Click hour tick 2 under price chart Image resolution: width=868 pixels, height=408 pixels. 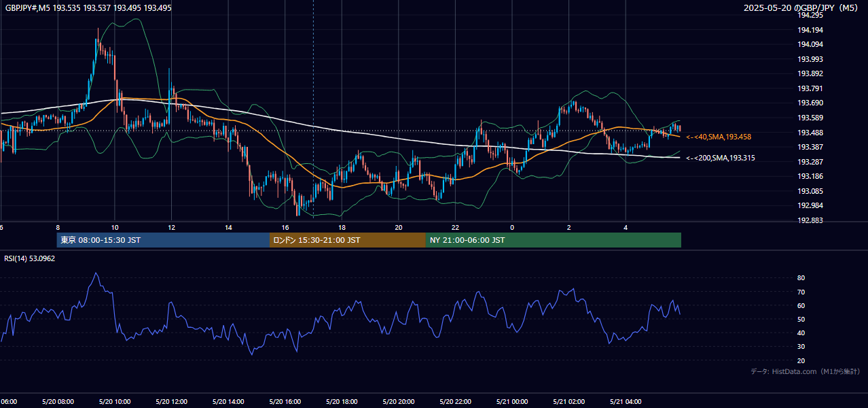[569, 228]
